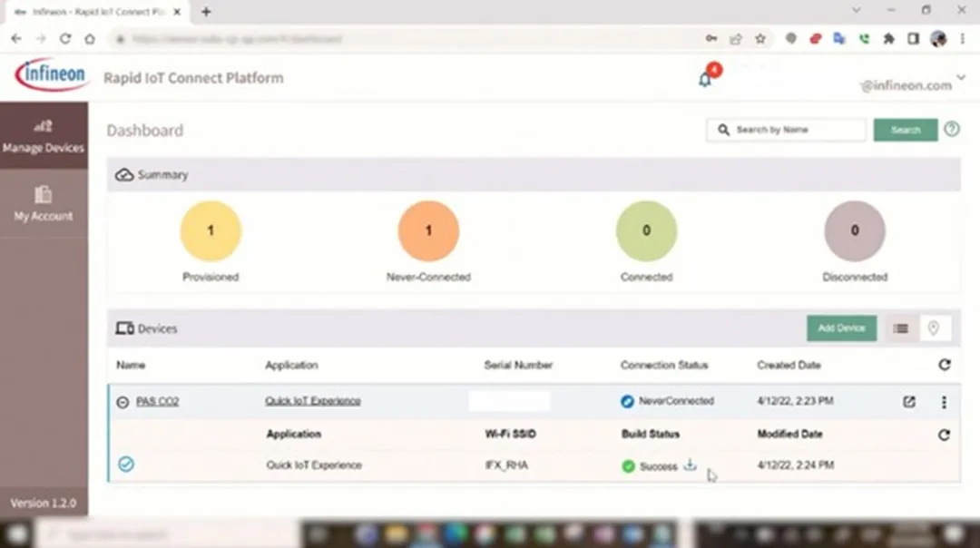
Task: Click the share page icon in address bar
Action: click(x=736, y=39)
